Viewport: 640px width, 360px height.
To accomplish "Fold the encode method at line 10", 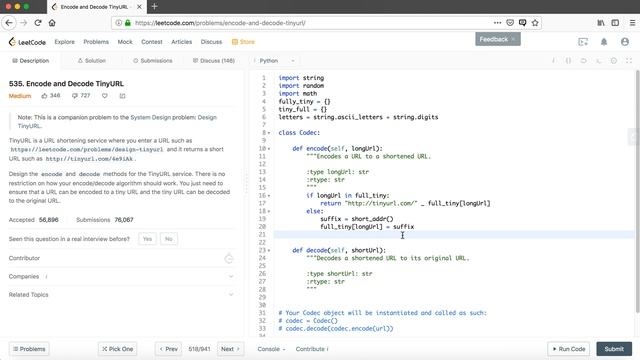I will coord(269,149).
